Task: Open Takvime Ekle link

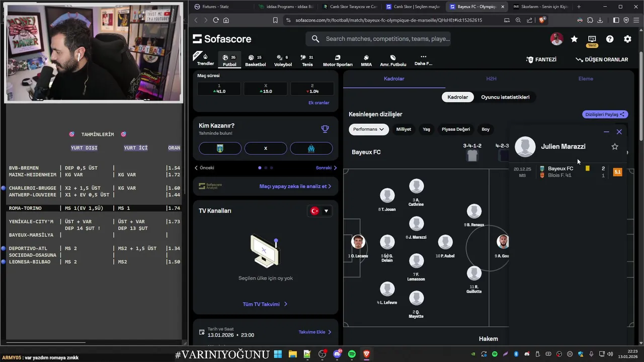Action: pyautogui.click(x=315, y=332)
